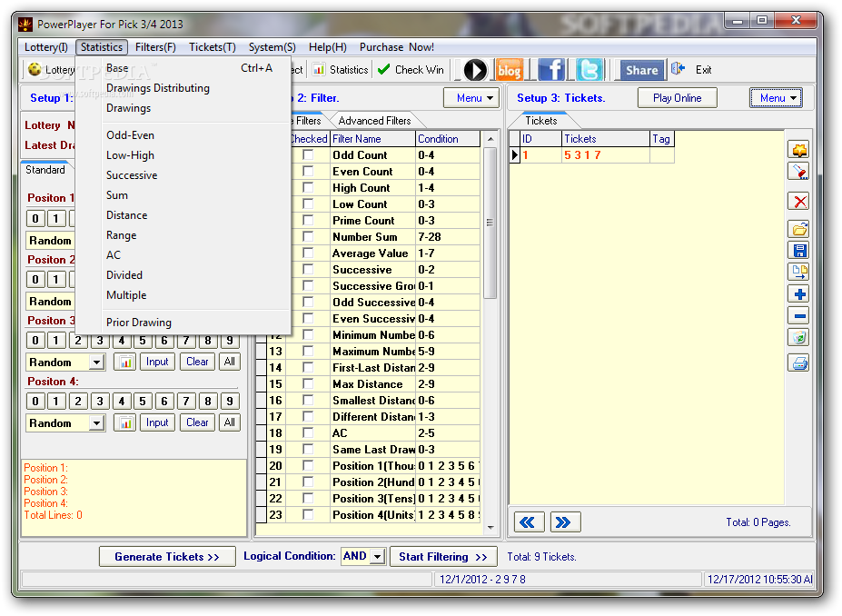This screenshot has height=616, width=842.
Task: Open the Logical Condition AND dropdown
Action: coord(378,556)
